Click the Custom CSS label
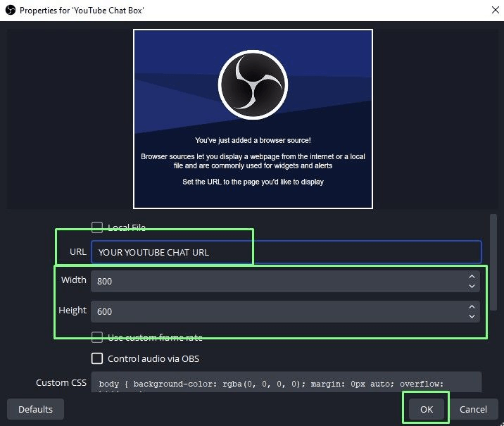Screen dimensions: 504x426 [x=61, y=382]
